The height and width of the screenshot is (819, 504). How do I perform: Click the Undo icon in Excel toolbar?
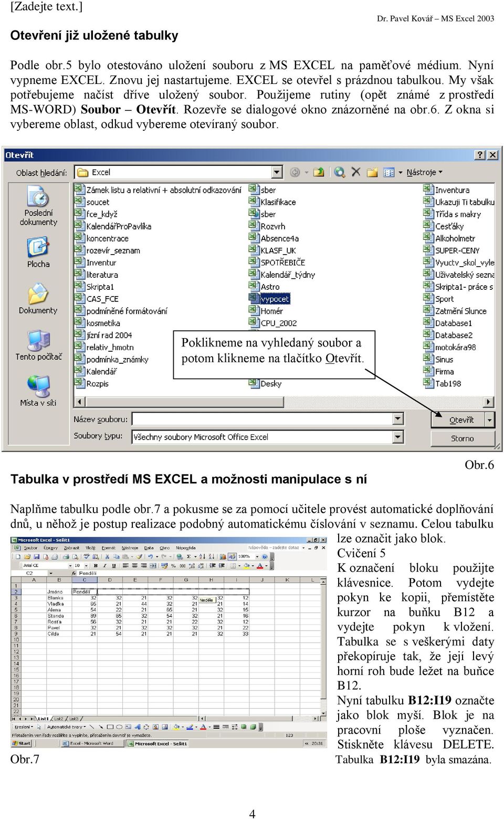click(x=150, y=556)
